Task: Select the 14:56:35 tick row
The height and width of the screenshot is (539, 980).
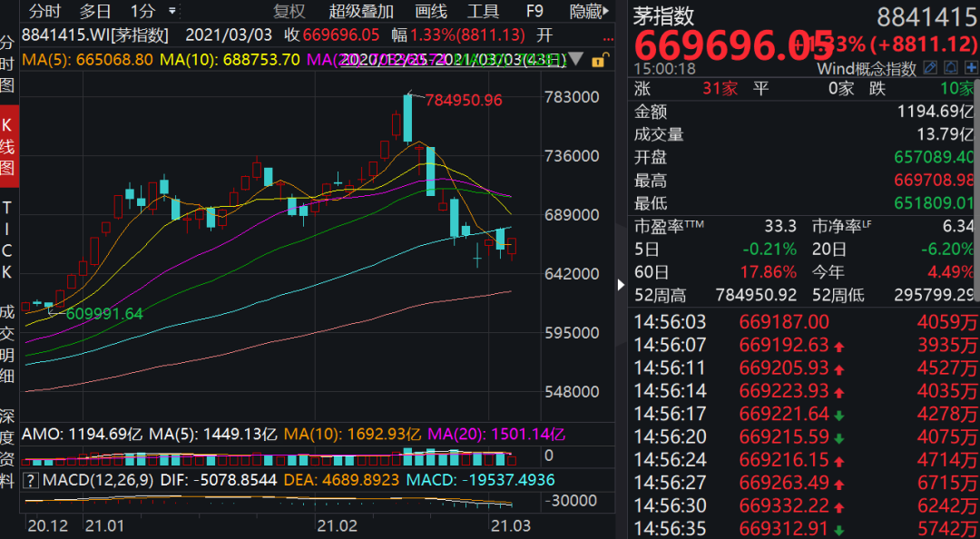Action: [x=804, y=528]
